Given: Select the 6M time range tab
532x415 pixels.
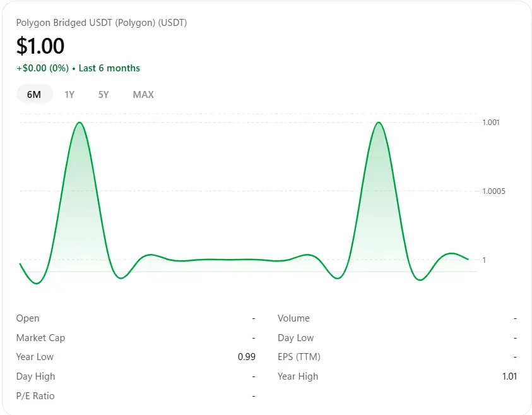Looking at the screenshot, I should 35,94.
